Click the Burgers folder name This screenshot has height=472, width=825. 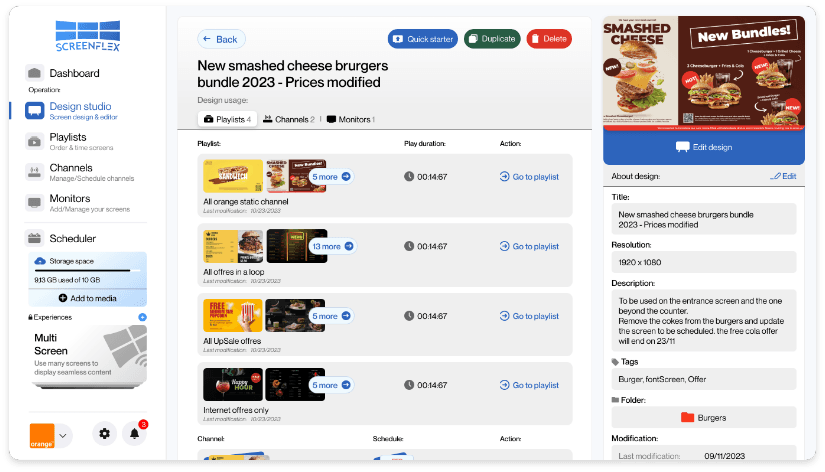click(712, 418)
